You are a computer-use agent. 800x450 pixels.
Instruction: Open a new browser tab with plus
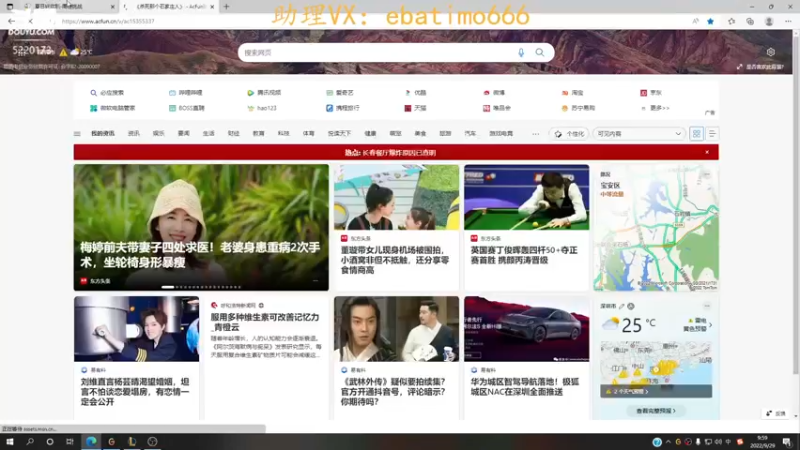point(227,7)
